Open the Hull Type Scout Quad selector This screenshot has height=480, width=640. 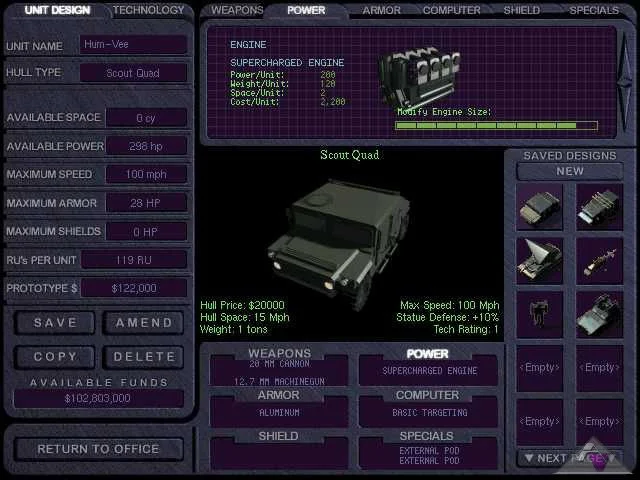pyautogui.click(x=146, y=73)
